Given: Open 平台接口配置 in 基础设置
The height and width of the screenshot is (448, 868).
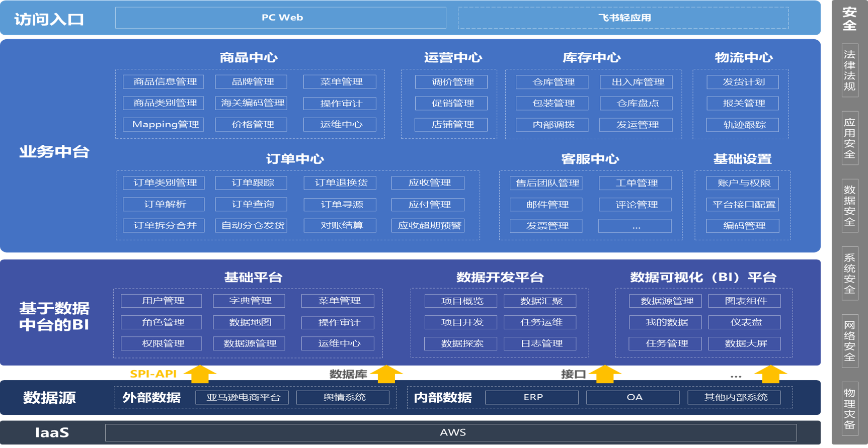Looking at the screenshot, I should click(x=743, y=205).
